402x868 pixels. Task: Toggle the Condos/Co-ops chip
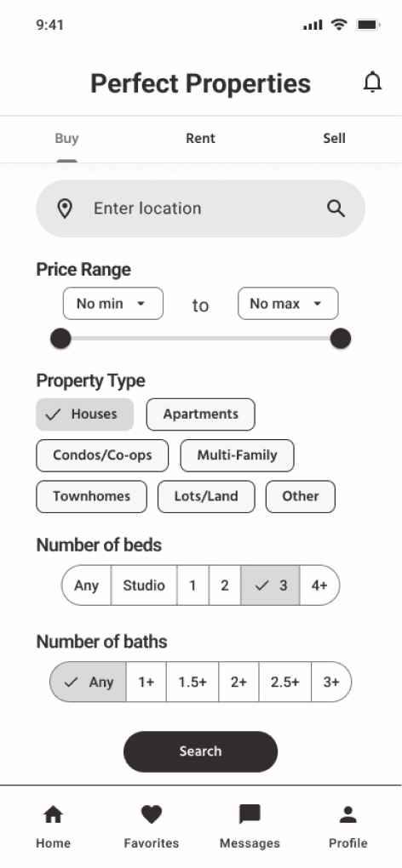(102, 455)
